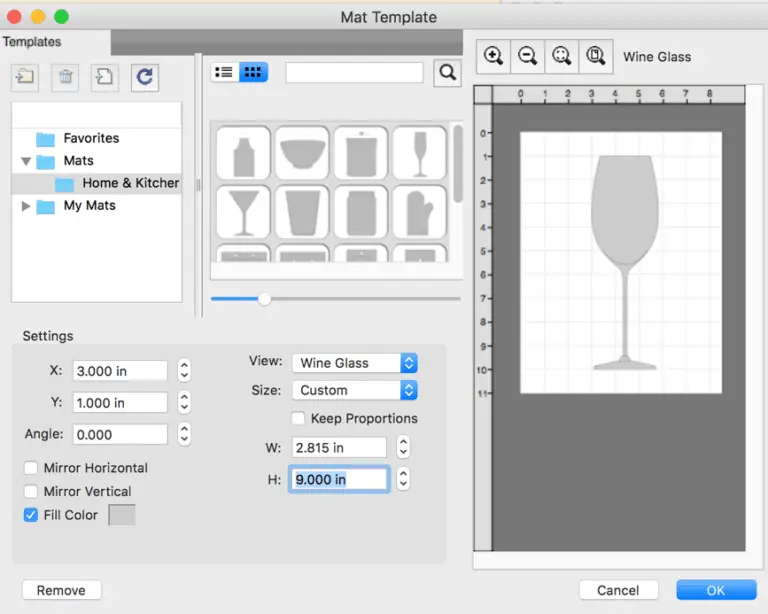This screenshot has width=768, height=614.
Task: Click the search magnifier button
Action: click(x=448, y=72)
